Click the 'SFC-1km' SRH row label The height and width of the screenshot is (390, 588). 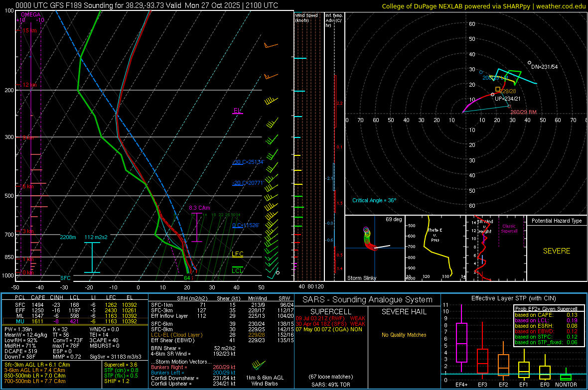(x=162, y=305)
